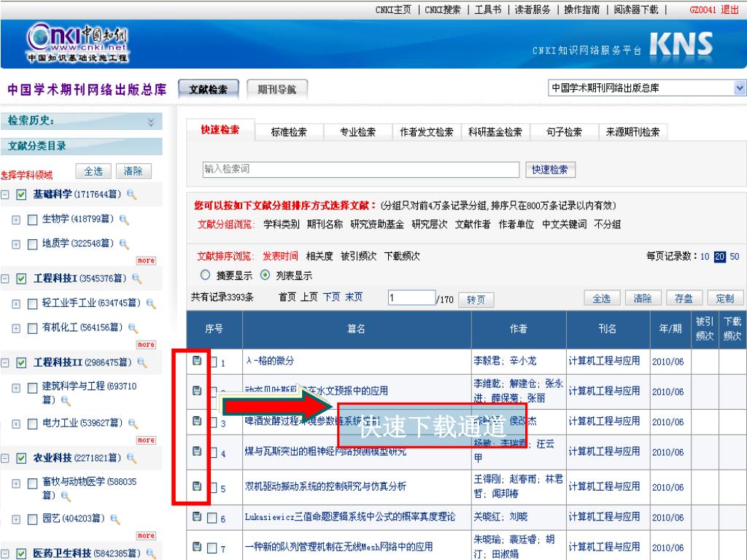Click the 快速检索 search button

[x=550, y=169]
